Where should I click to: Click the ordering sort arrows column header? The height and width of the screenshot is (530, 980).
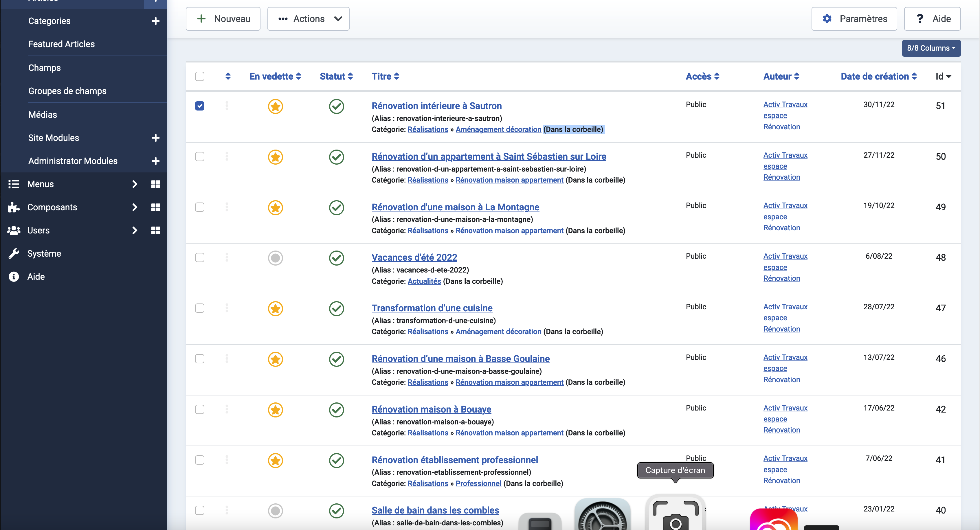[x=228, y=76]
